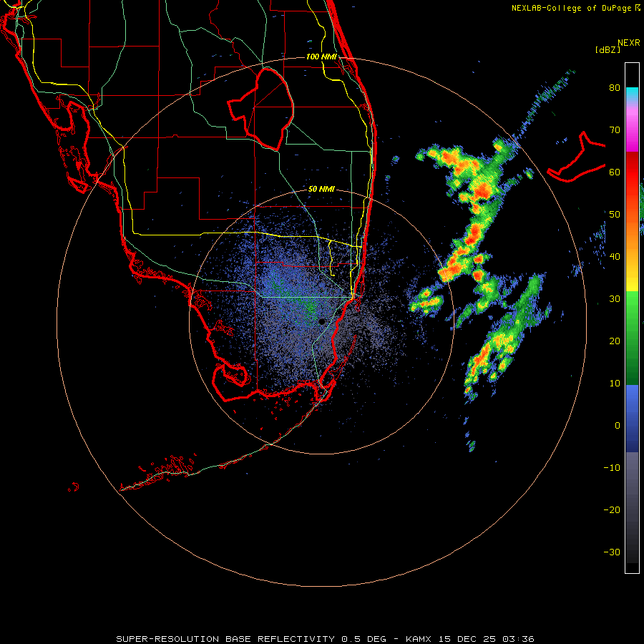Click the 70 value on the dBZ scale
Image resolution: width=644 pixels, height=644 pixels.
tap(615, 130)
